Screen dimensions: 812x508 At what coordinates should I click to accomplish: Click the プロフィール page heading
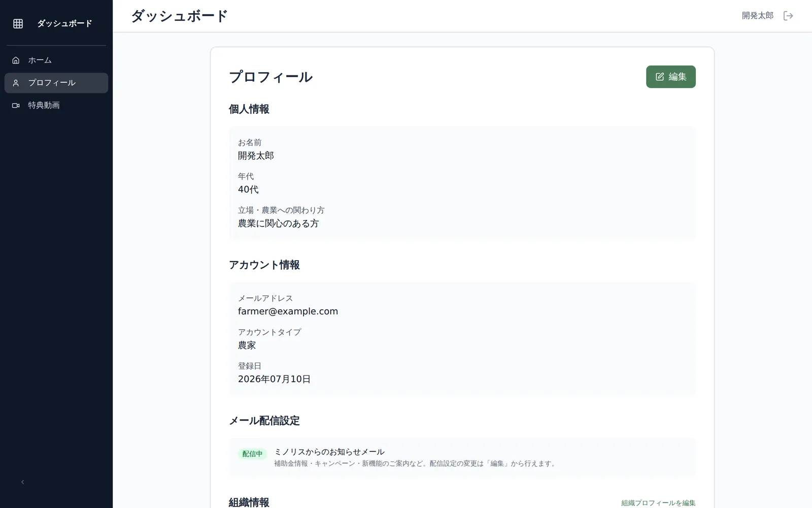(x=270, y=77)
